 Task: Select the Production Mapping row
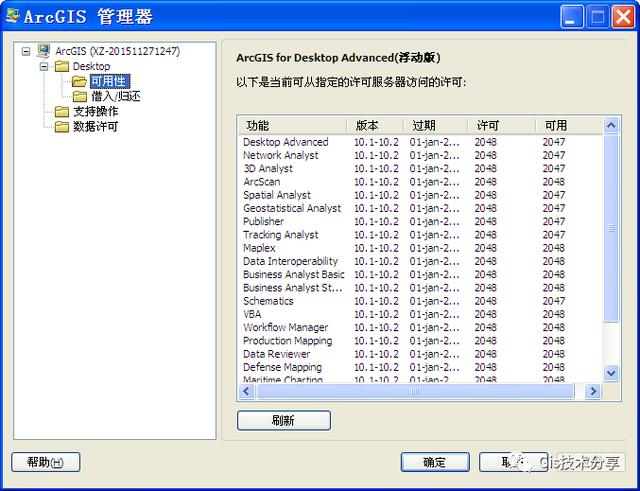[x=420, y=341]
